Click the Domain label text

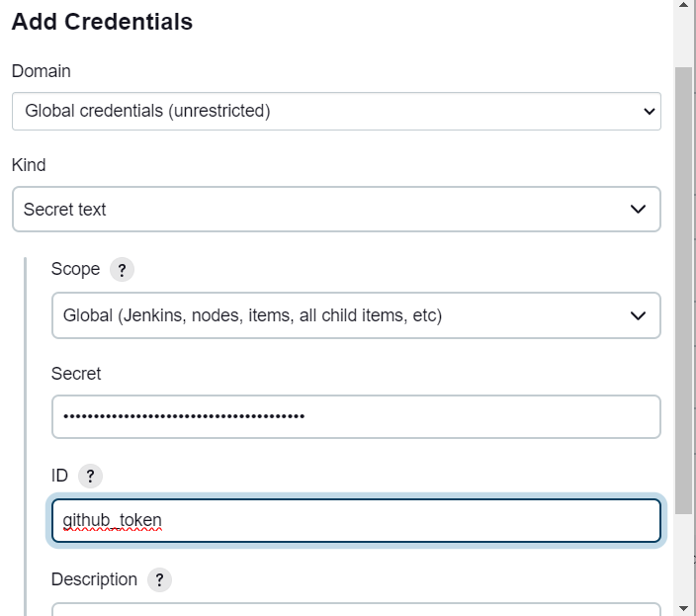coord(41,71)
